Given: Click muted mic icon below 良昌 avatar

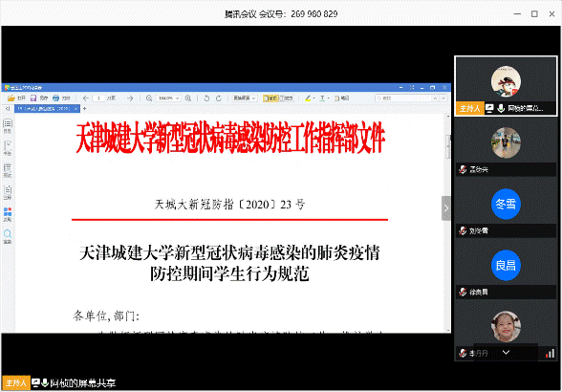Looking at the screenshot, I should pyautogui.click(x=463, y=292).
